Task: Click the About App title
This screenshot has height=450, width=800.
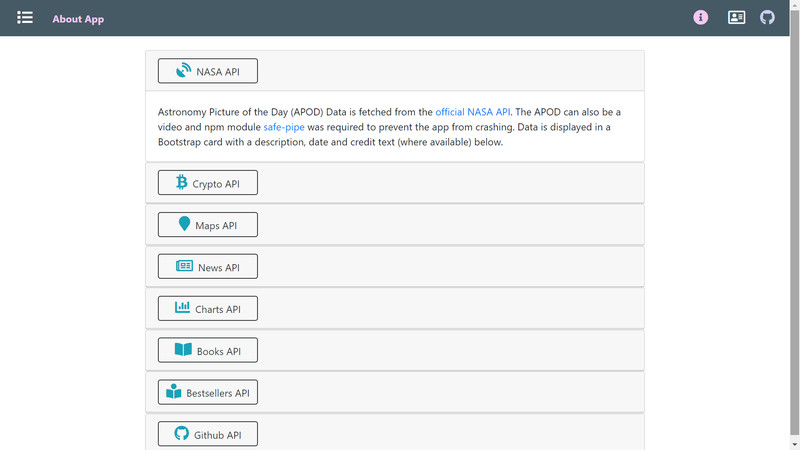Action: (78, 19)
